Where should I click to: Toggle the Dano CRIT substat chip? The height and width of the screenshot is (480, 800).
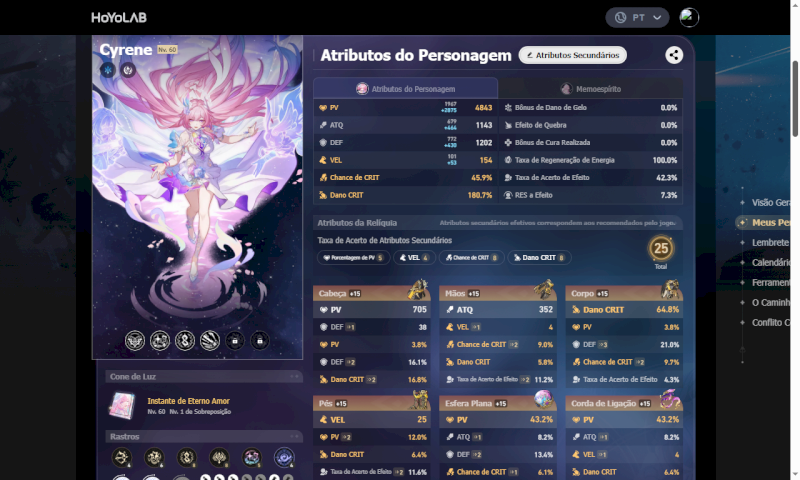click(x=539, y=258)
